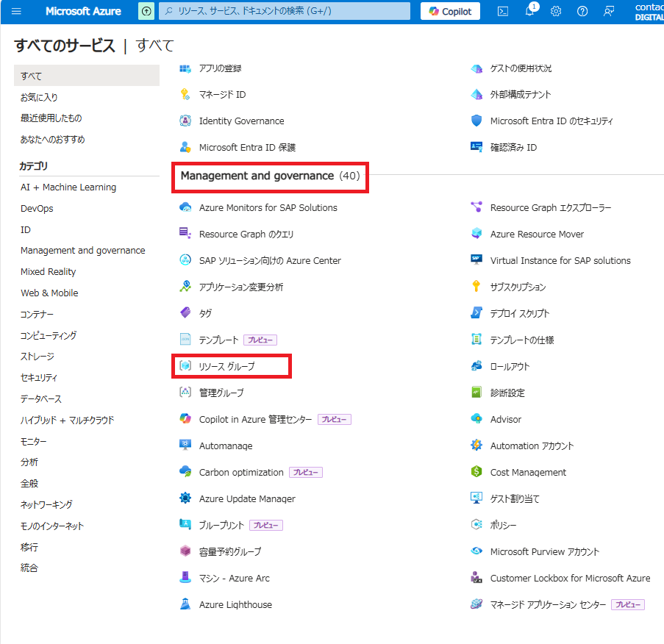Click the Azure Resource Mover icon
The height and width of the screenshot is (644, 664).
(x=476, y=234)
